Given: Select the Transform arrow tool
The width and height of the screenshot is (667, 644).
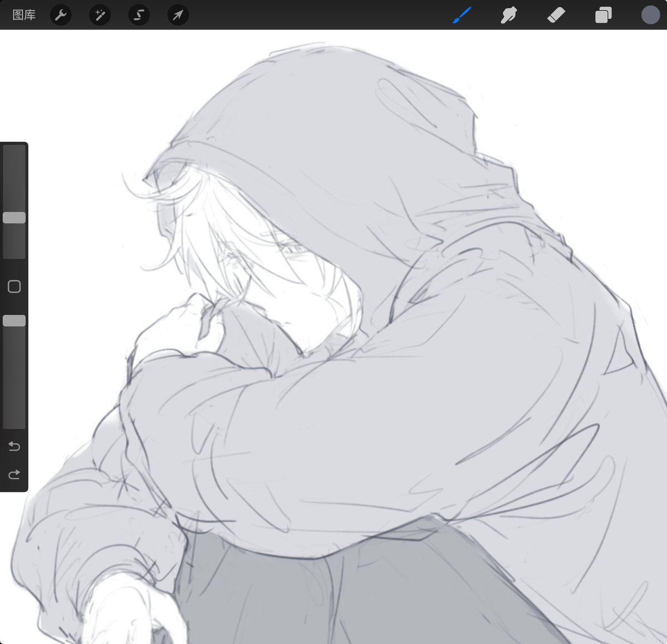Looking at the screenshot, I should (178, 15).
